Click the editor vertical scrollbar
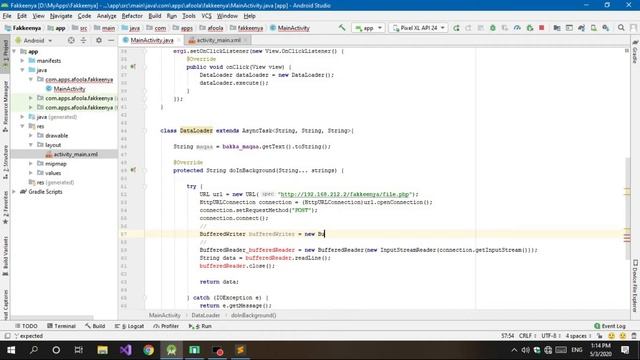The width and height of the screenshot is (640, 360). (x=627, y=208)
